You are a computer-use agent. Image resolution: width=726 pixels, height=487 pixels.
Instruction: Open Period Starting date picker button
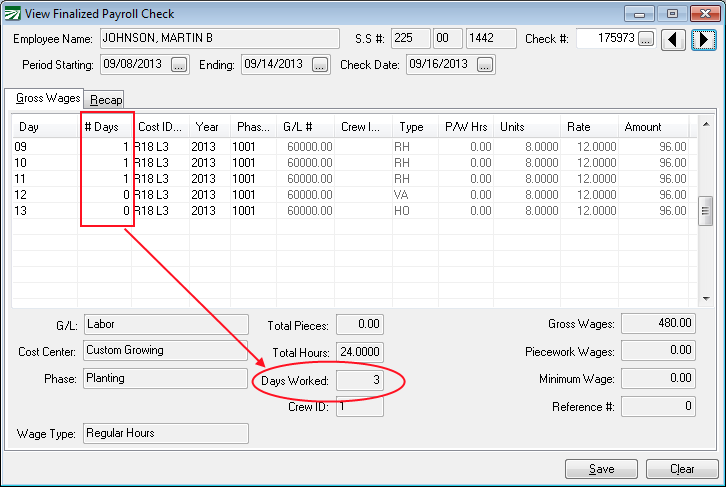coord(179,65)
